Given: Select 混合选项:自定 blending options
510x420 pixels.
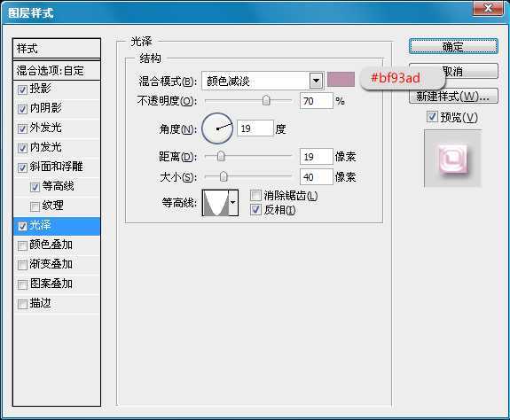Looking at the screenshot, I should (x=57, y=70).
